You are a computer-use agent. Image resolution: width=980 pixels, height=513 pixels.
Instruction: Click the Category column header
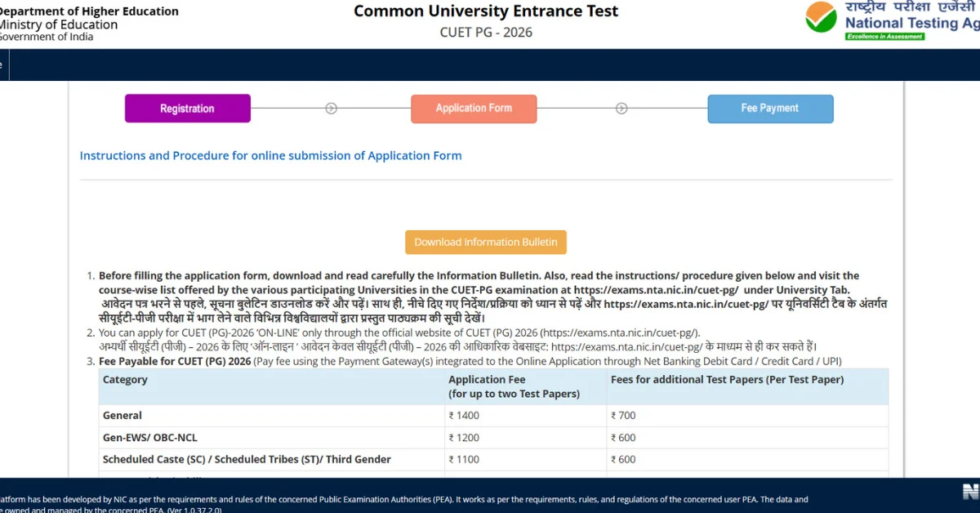tap(125, 379)
